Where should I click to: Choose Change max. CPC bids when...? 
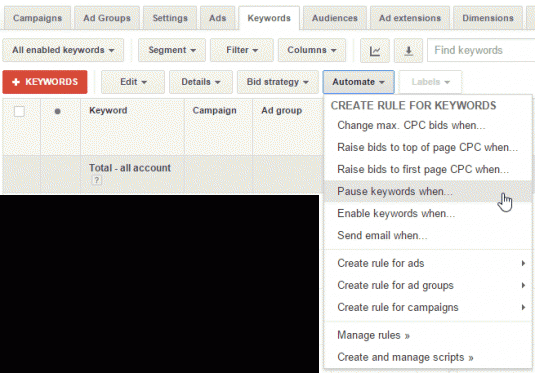tap(428, 126)
